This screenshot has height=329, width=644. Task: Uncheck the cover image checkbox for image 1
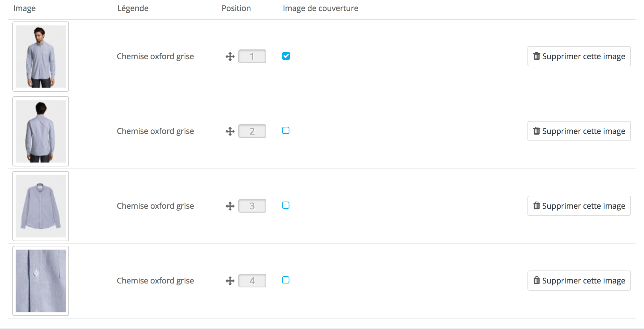286,56
